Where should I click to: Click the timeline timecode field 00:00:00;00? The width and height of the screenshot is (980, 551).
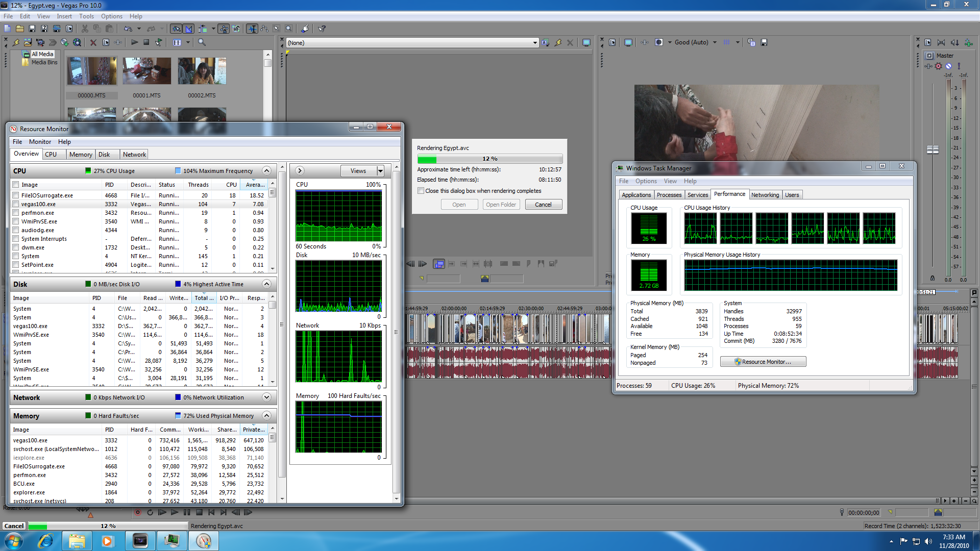point(864,513)
